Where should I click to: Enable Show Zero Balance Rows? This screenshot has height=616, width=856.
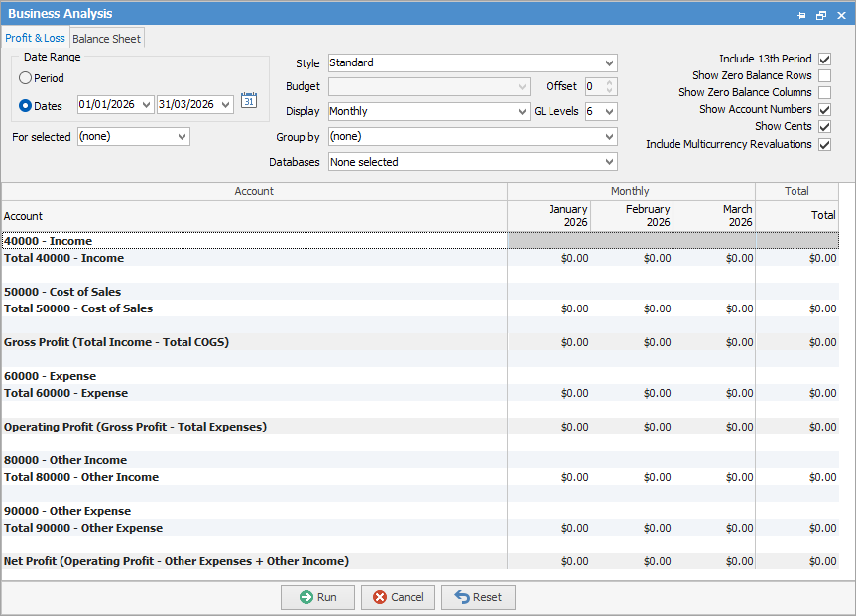pyautogui.click(x=825, y=76)
